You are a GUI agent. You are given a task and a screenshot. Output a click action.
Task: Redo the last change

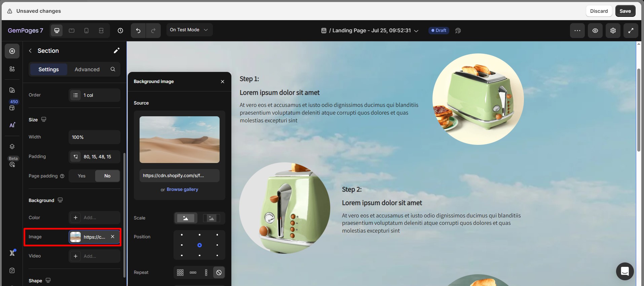(x=153, y=31)
